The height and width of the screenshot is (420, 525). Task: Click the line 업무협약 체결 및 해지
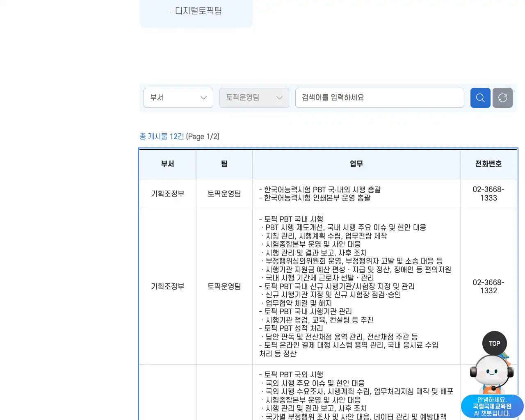tap(297, 303)
